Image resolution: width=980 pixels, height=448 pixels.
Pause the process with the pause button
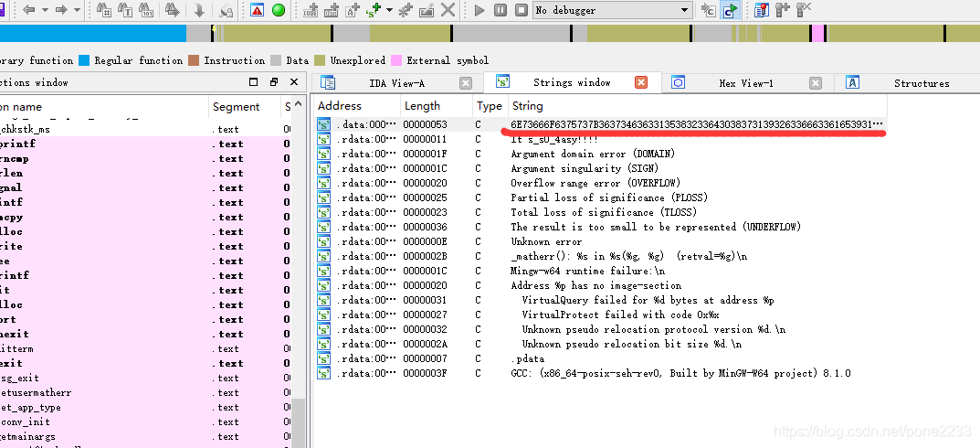click(x=501, y=10)
